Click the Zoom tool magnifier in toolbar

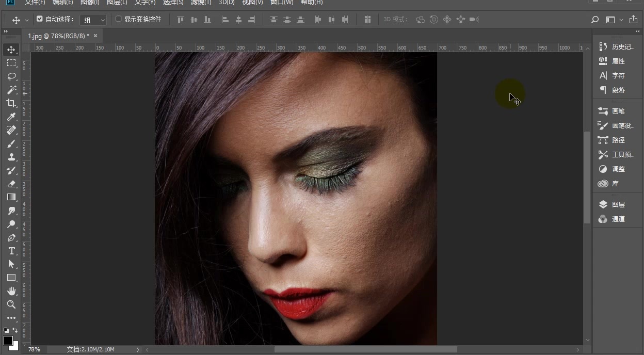[11, 304]
